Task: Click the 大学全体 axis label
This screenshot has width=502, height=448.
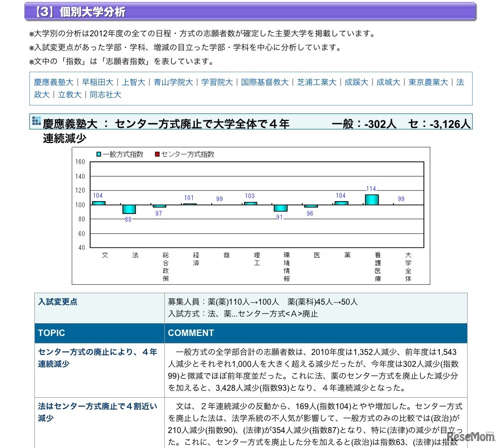Action: [408, 267]
